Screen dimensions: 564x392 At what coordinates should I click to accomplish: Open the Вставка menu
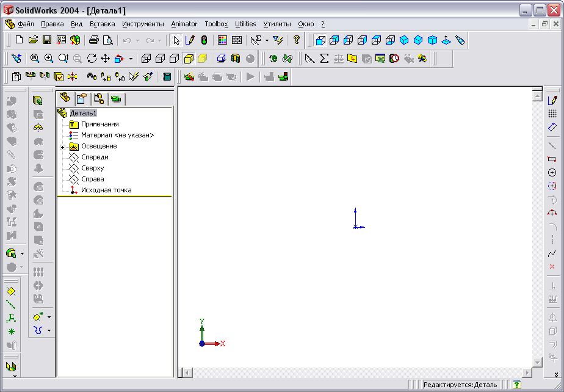(x=102, y=24)
